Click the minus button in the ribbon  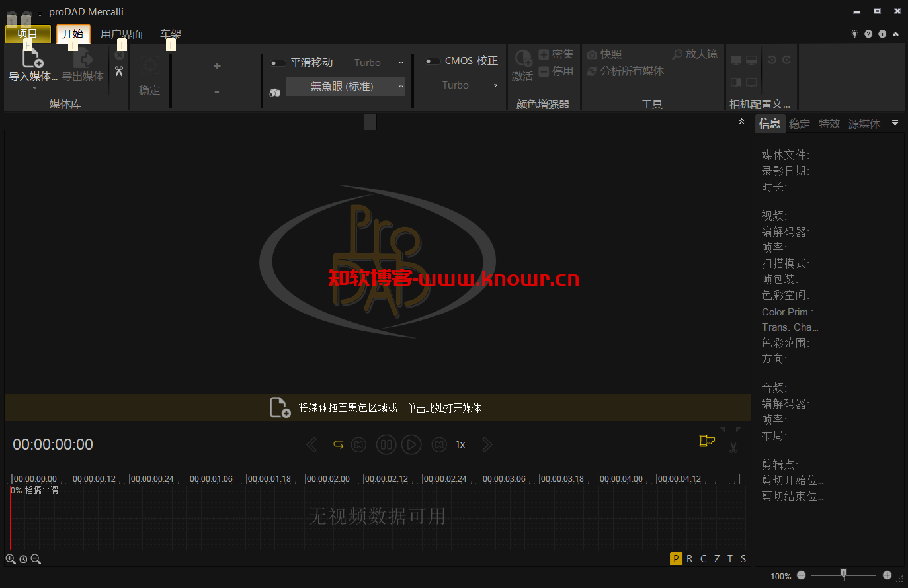click(x=217, y=92)
